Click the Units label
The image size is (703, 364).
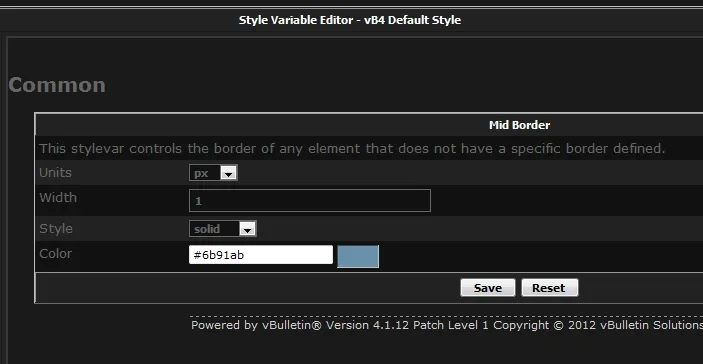(x=55, y=173)
